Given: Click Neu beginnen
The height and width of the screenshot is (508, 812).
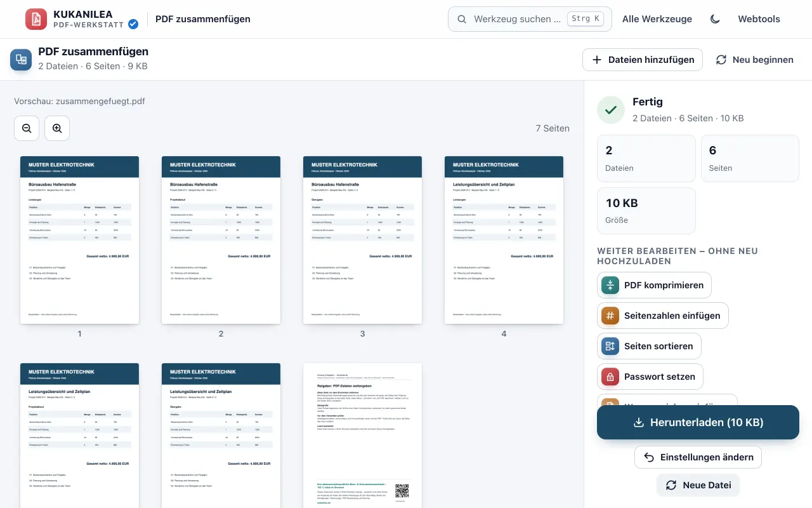Looking at the screenshot, I should pos(755,60).
